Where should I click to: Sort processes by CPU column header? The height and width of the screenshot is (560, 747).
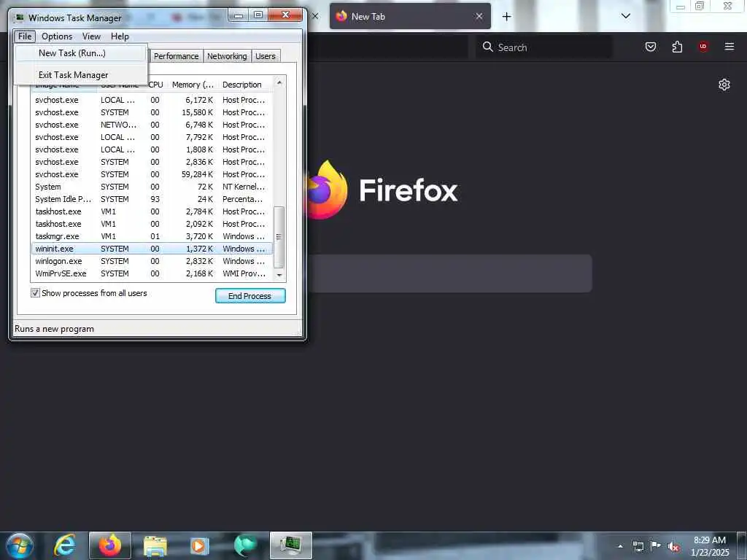click(156, 85)
